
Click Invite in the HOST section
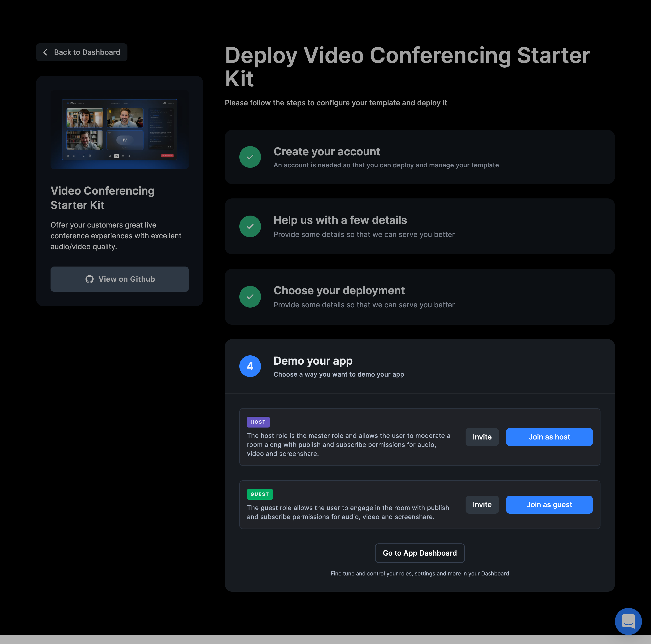pyautogui.click(x=482, y=437)
